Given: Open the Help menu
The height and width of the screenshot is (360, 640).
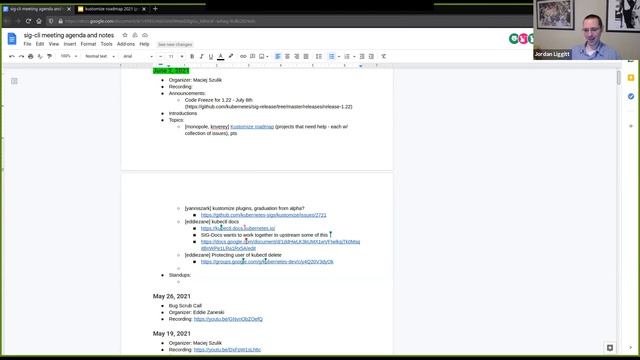Looking at the screenshot, I should (144, 44).
